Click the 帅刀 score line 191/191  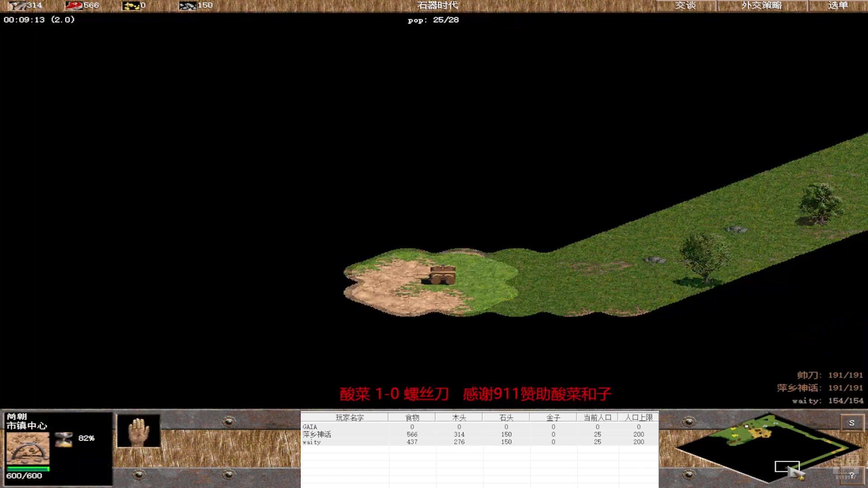[x=830, y=375]
